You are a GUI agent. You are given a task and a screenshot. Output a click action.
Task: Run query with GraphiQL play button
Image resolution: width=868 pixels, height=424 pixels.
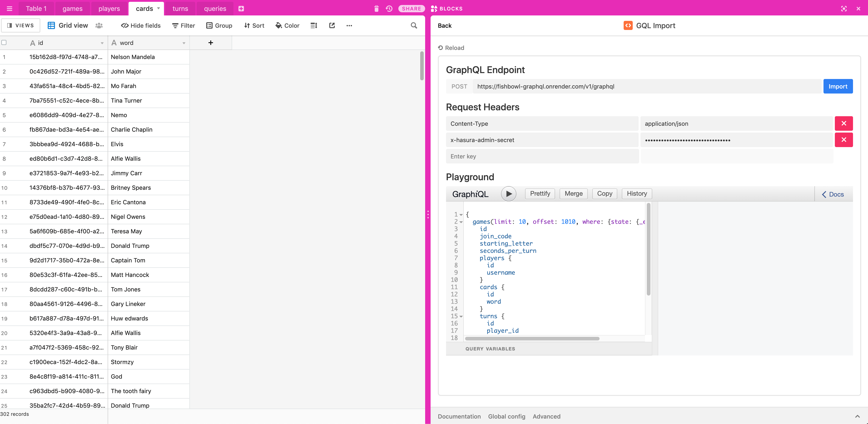(508, 194)
